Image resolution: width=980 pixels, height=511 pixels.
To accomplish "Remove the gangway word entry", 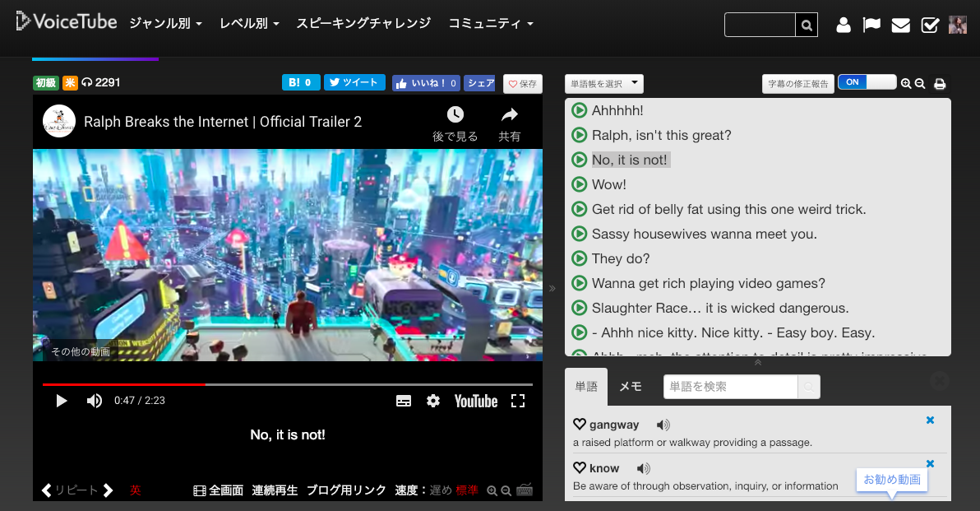I will pyautogui.click(x=930, y=420).
